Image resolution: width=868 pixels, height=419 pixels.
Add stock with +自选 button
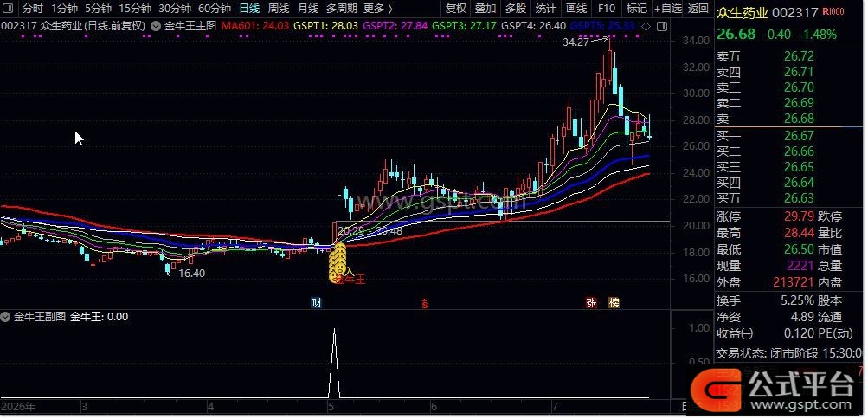[667, 9]
